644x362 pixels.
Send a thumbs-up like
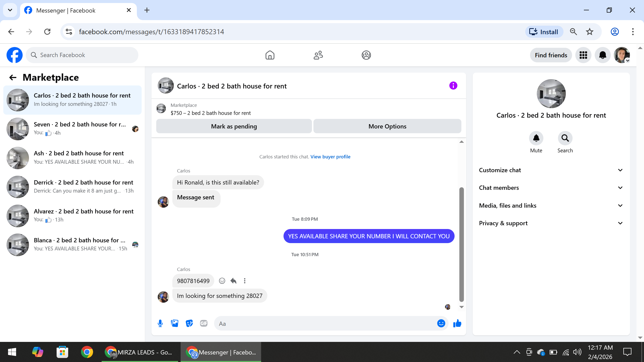tap(457, 323)
